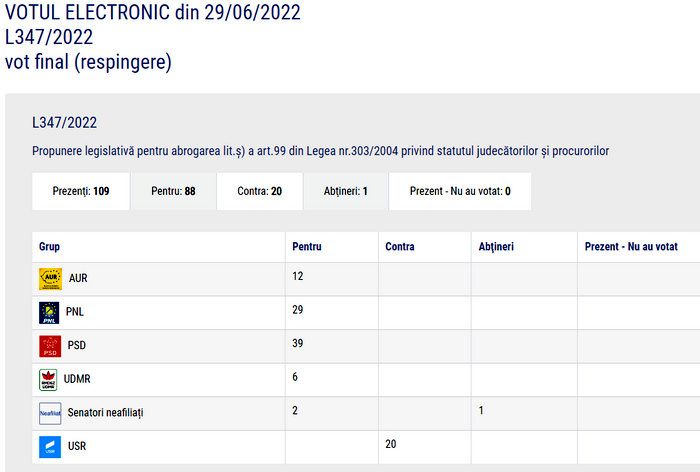
Task: Click the blue USR party logo
Action: (50, 447)
